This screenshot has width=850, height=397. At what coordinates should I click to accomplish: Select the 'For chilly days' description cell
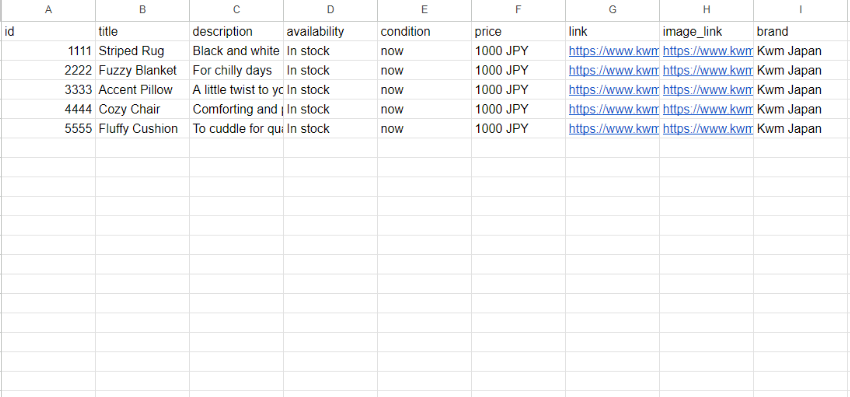tap(236, 71)
